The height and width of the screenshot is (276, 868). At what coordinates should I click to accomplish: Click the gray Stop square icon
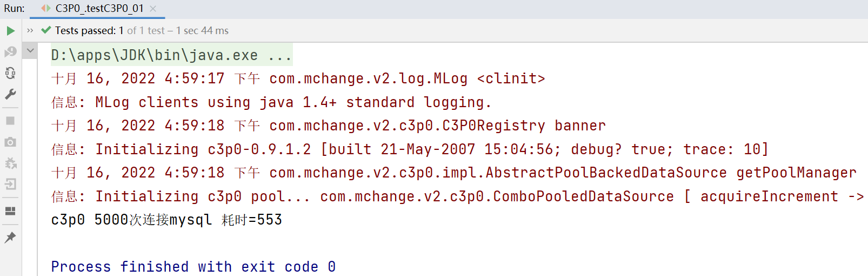(10, 121)
